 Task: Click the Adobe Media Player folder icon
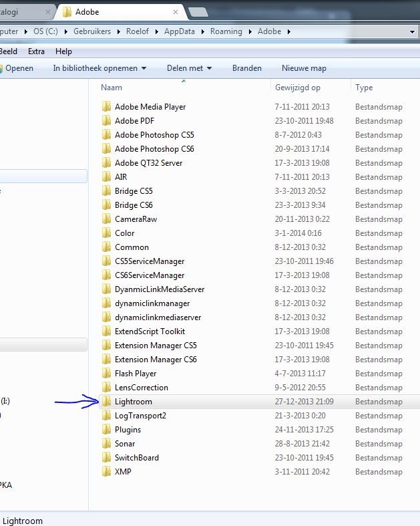click(106, 107)
